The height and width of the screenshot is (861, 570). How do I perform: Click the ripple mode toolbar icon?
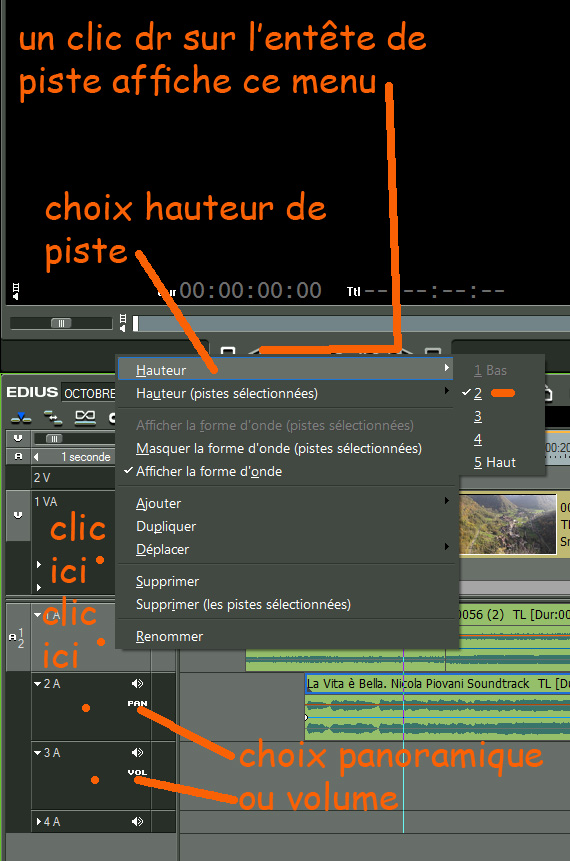[x=53, y=417]
